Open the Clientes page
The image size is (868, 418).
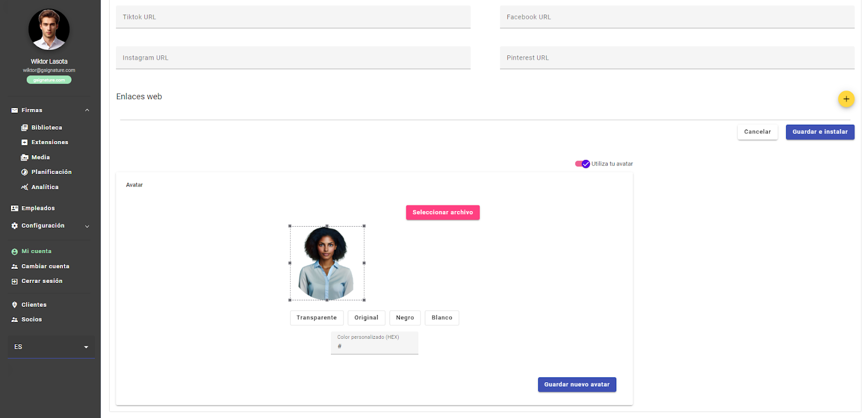click(34, 305)
